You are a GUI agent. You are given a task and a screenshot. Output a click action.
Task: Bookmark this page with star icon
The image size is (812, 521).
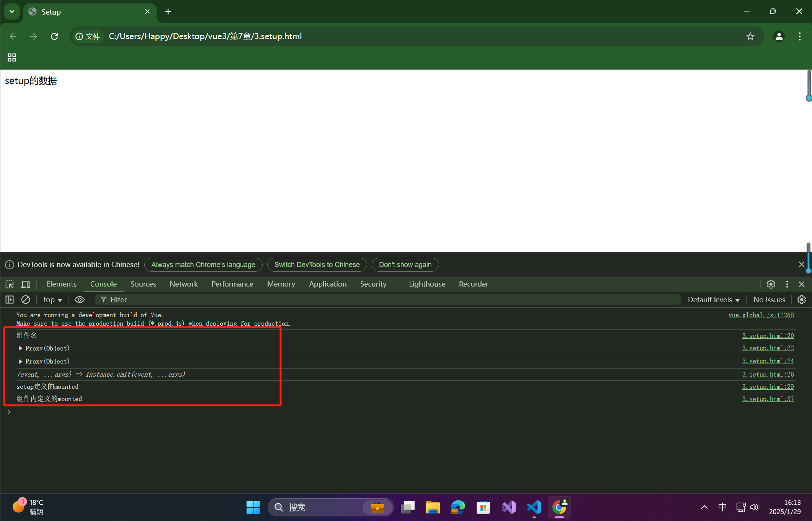(750, 36)
